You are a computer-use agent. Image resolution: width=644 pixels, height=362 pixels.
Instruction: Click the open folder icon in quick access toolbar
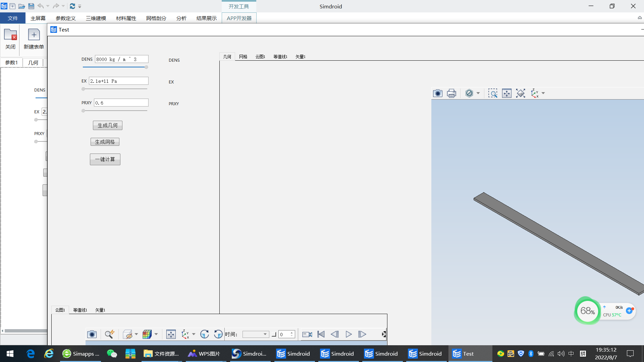pos(21,6)
